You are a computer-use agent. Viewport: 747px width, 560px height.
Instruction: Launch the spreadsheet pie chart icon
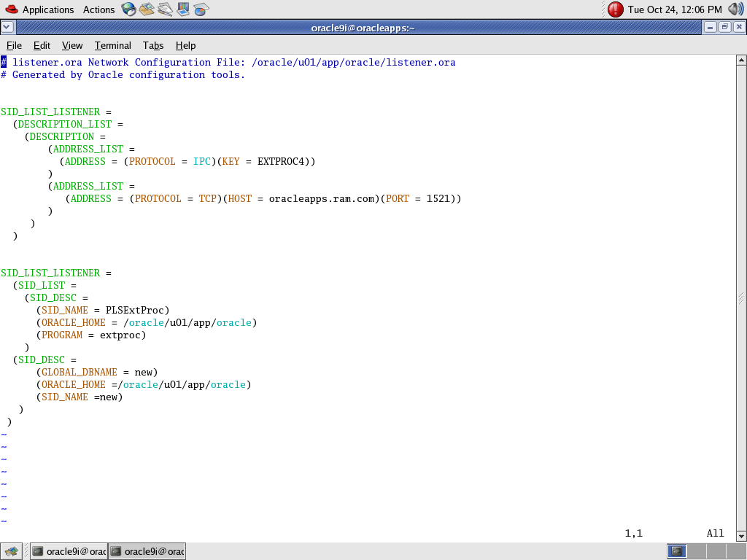click(x=201, y=9)
